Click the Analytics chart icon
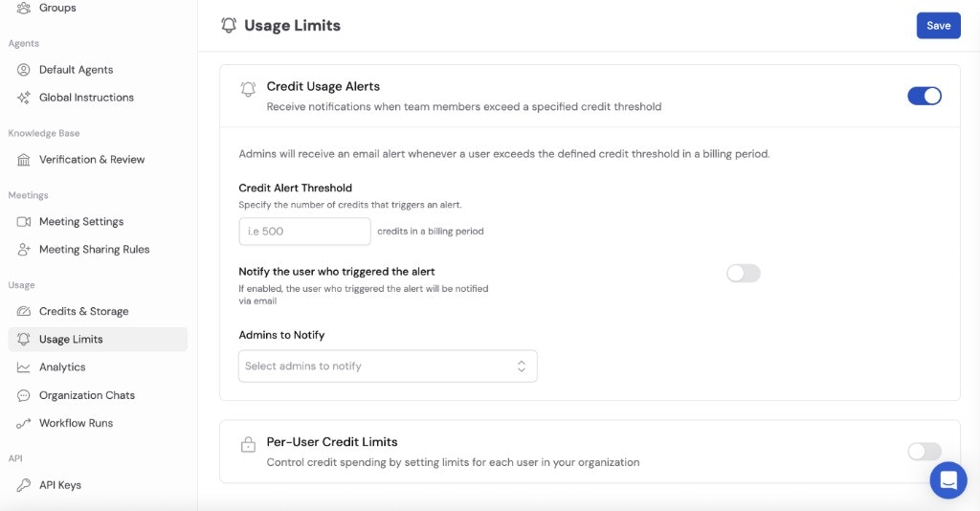Viewport: 980px width, 511px height. (23, 367)
